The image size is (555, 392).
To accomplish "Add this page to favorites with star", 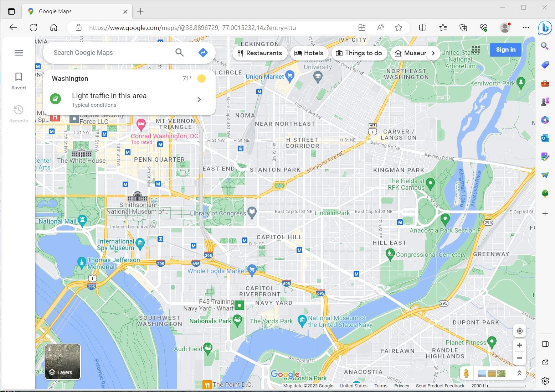I will [x=399, y=28].
